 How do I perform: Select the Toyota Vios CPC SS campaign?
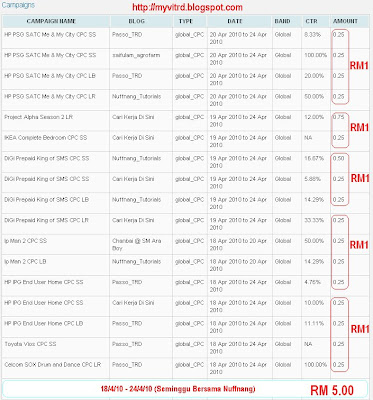click(30, 344)
